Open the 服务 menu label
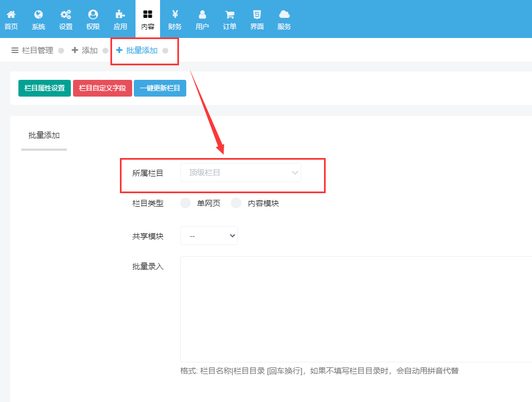 click(x=284, y=26)
